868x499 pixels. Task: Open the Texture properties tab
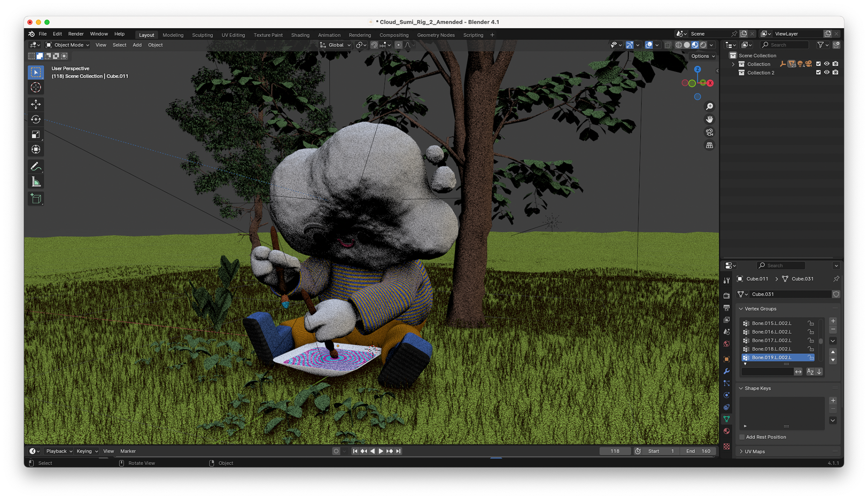pos(726,447)
